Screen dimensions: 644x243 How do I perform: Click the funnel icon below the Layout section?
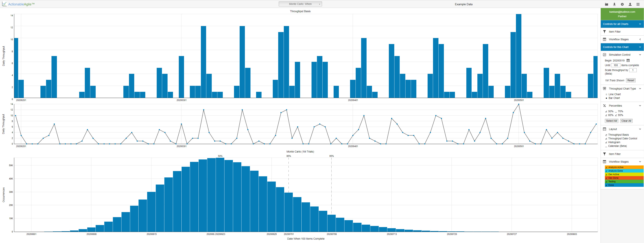point(604,154)
